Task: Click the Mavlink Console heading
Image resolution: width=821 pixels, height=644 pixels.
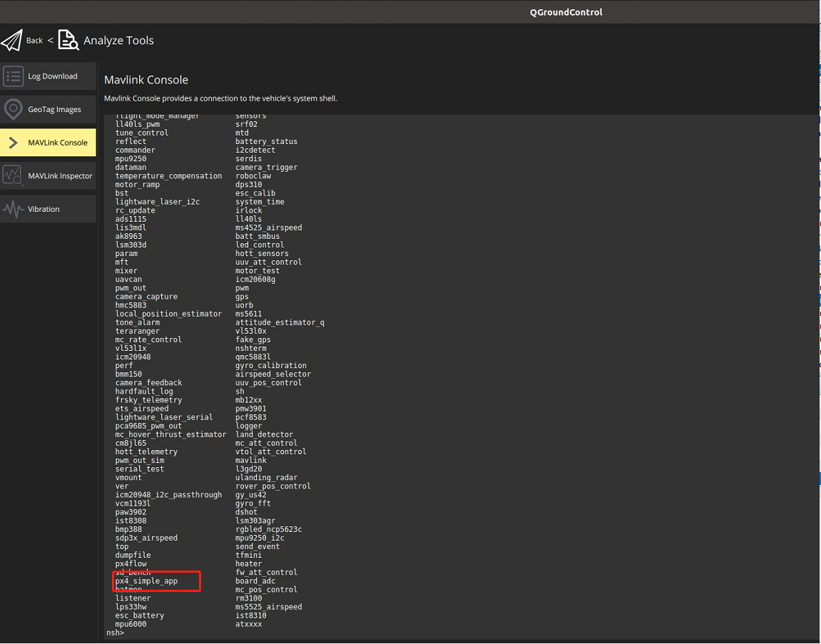Action: coord(146,80)
